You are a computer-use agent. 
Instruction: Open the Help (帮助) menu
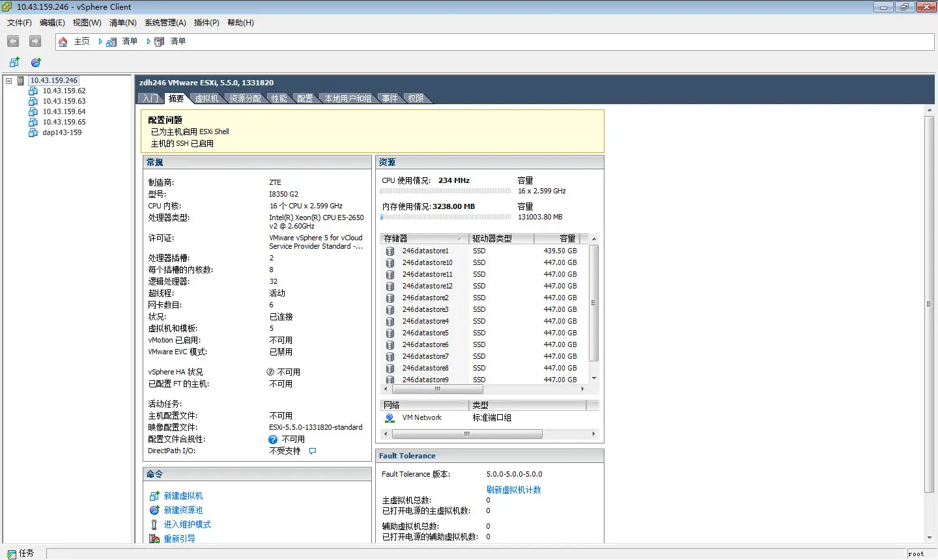(x=240, y=23)
